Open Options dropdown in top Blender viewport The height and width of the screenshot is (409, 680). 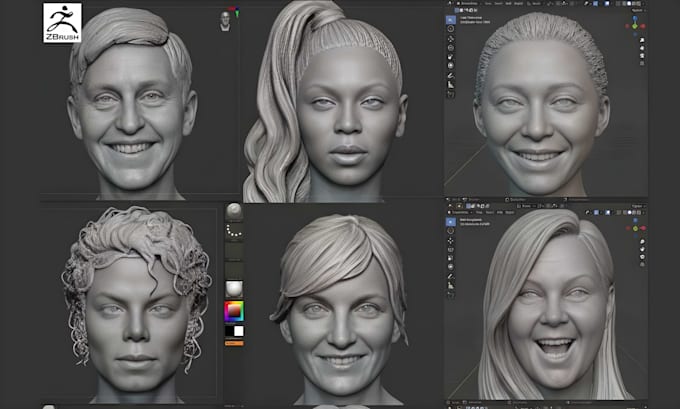coord(638,10)
